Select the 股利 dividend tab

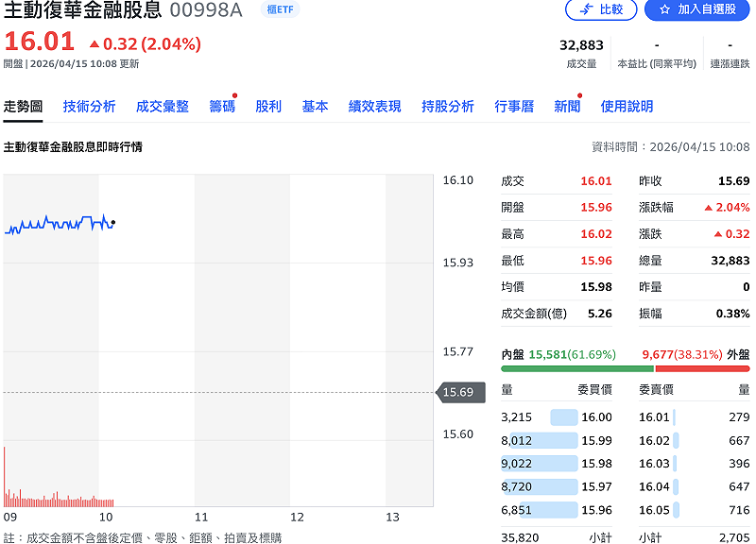click(x=269, y=107)
